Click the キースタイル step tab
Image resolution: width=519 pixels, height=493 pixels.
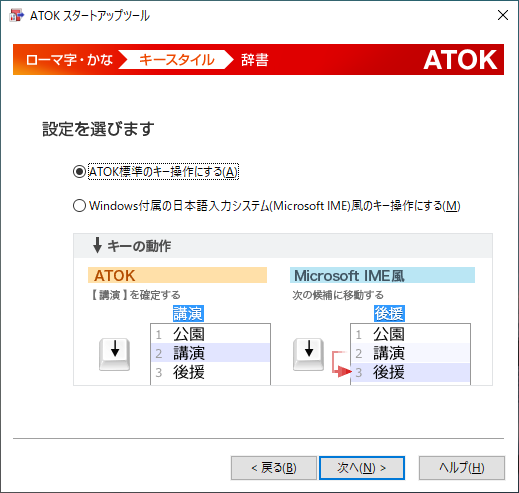[x=176, y=60]
